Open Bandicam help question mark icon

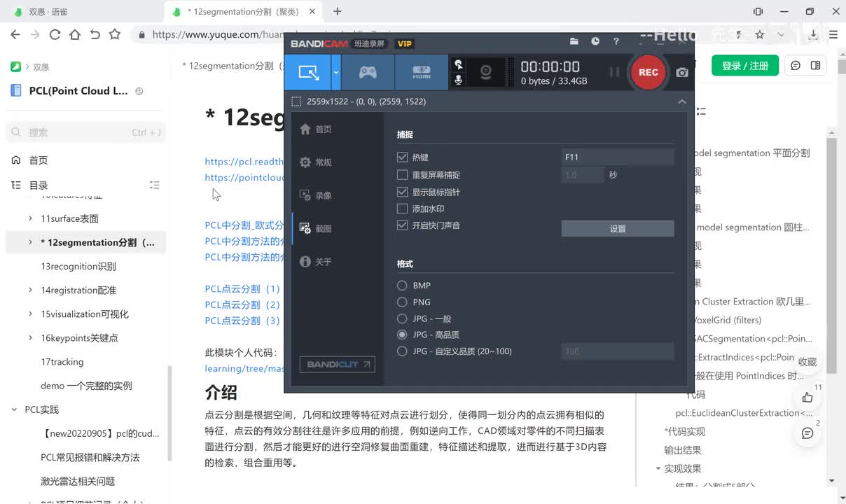click(616, 41)
